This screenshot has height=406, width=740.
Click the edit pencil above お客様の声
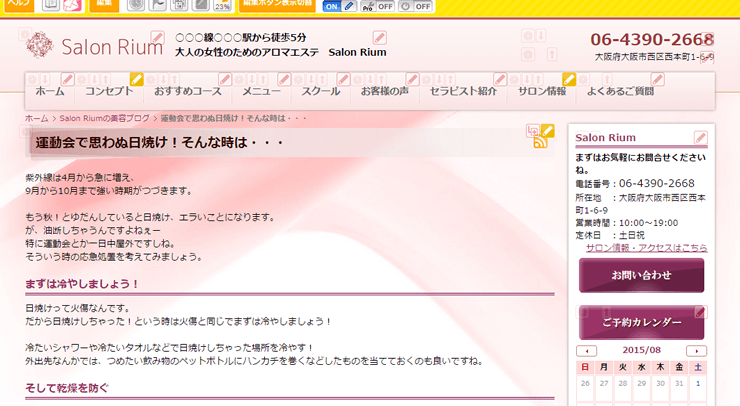pyautogui.click(x=412, y=79)
